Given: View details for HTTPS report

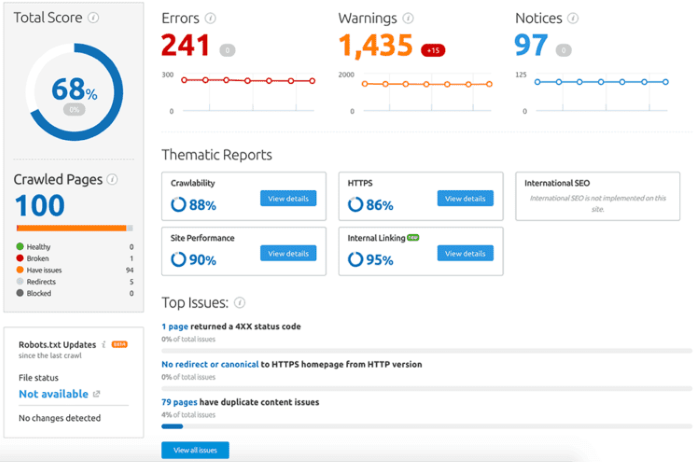Looking at the screenshot, I should point(465,198).
